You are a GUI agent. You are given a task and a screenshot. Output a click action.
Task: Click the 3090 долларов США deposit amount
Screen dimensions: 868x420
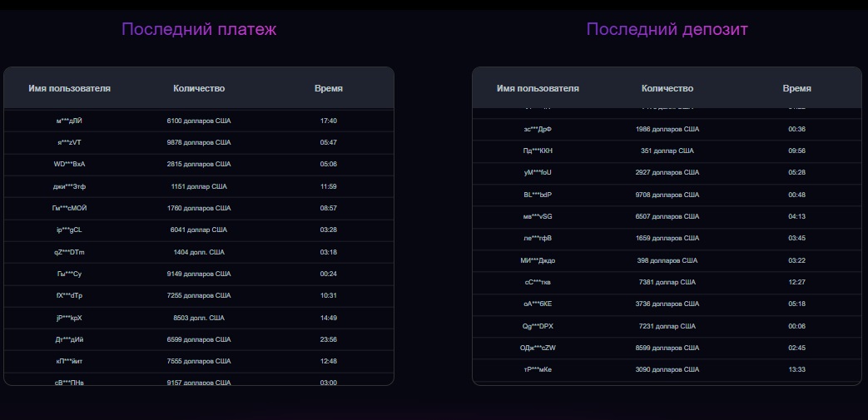point(667,369)
